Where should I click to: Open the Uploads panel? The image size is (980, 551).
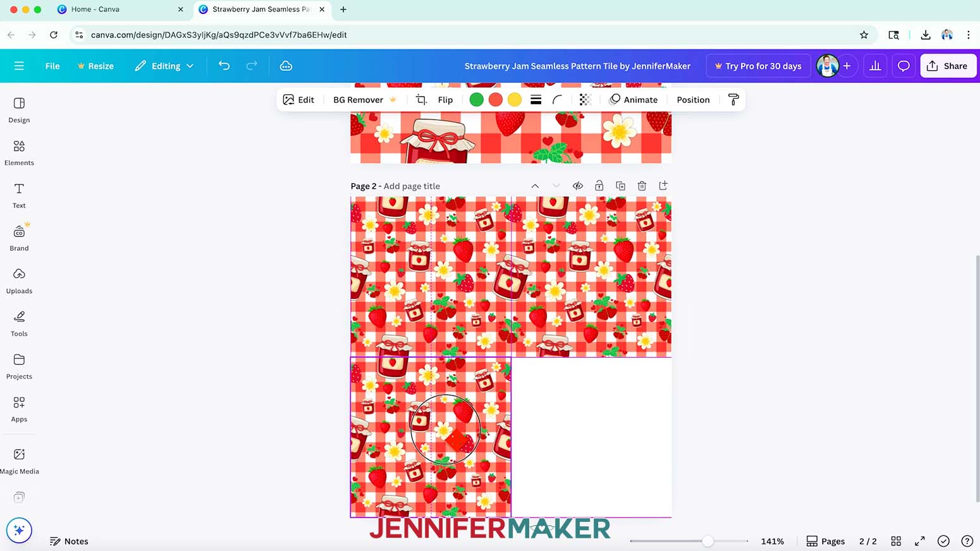pyautogui.click(x=19, y=281)
